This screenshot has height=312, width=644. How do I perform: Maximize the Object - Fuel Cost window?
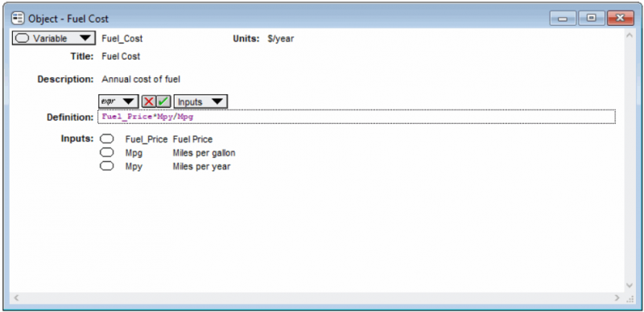[x=592, y=18]
